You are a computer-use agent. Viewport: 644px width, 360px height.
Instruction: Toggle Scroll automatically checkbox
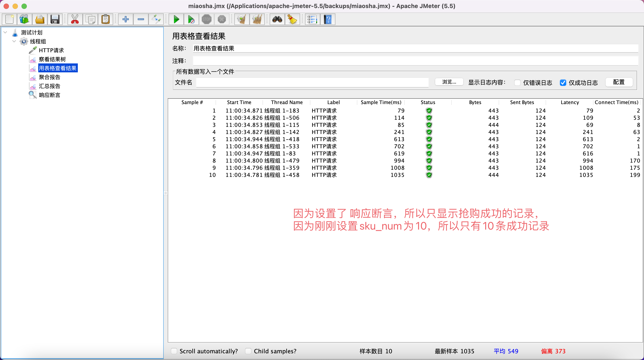174,351
